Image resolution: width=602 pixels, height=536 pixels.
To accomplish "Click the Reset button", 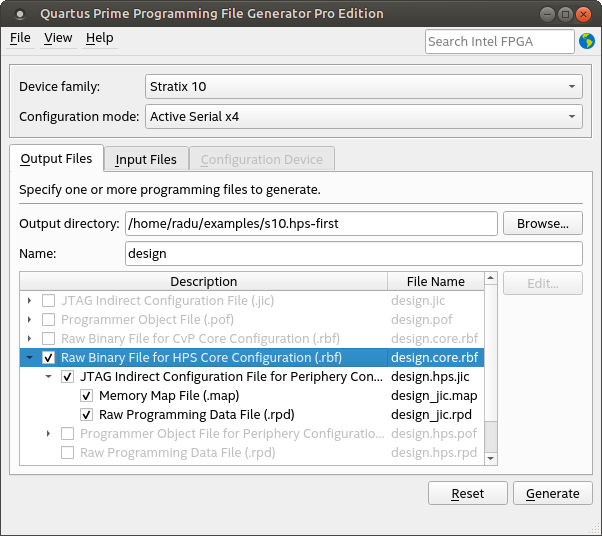I will [x=467, y=493].
